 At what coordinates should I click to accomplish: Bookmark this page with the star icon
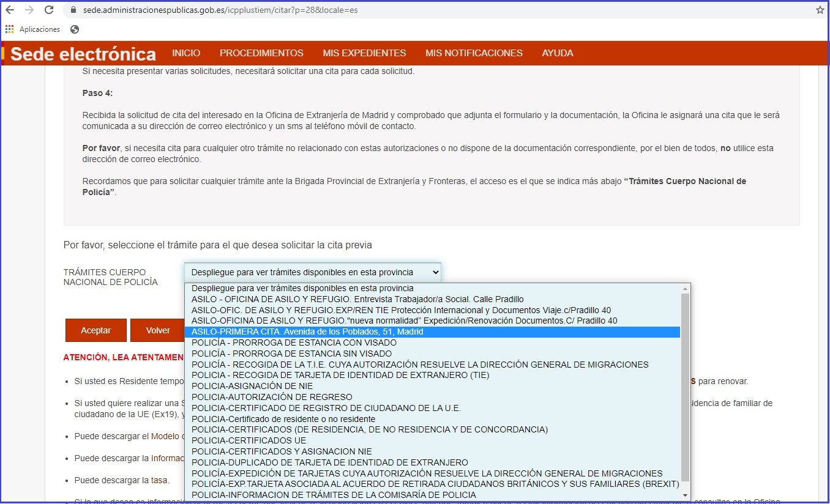[819, 10]
